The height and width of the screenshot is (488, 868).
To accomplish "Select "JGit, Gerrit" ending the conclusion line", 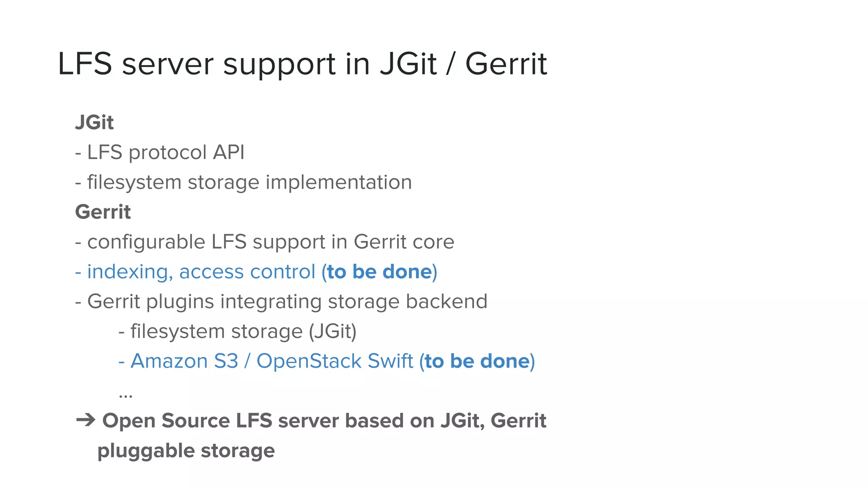I will click(x=493, y=421).
